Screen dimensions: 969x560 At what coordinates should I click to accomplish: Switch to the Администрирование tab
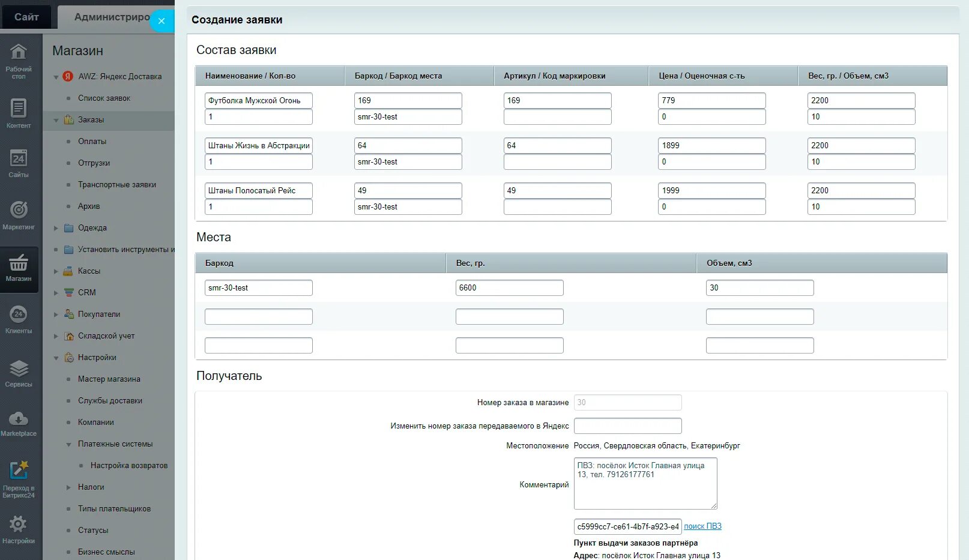tap(112, 17)
